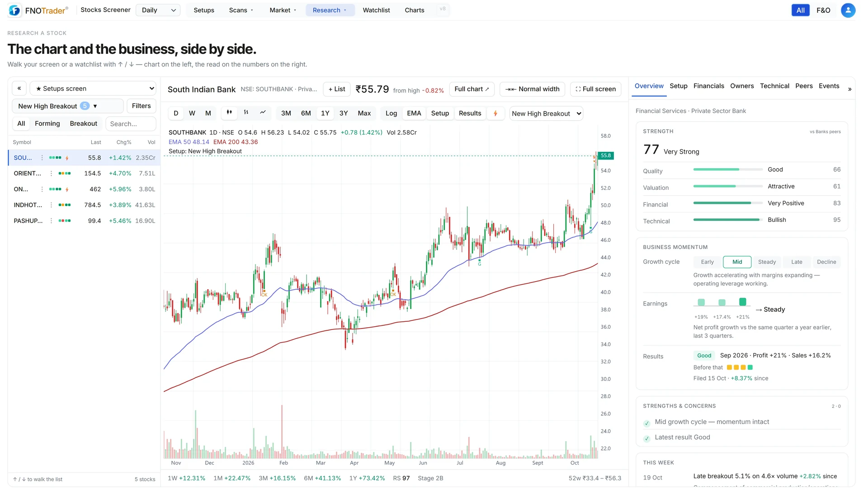Click the Normal width button

point(533,89)
